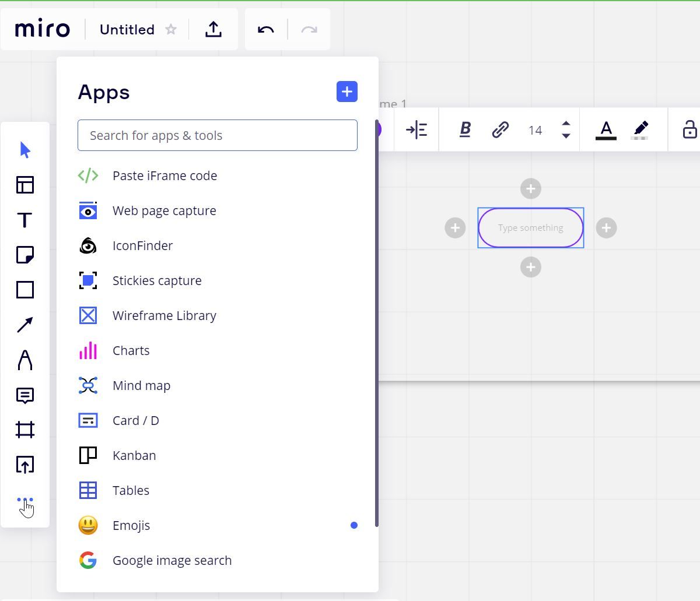
Task: Click the miro logo
Action: tap(43, 29)
